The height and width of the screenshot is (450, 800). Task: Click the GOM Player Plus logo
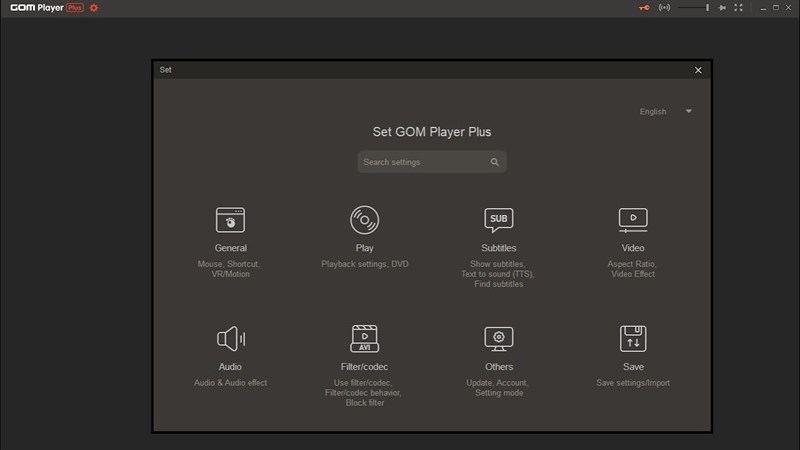coord(47,8)
